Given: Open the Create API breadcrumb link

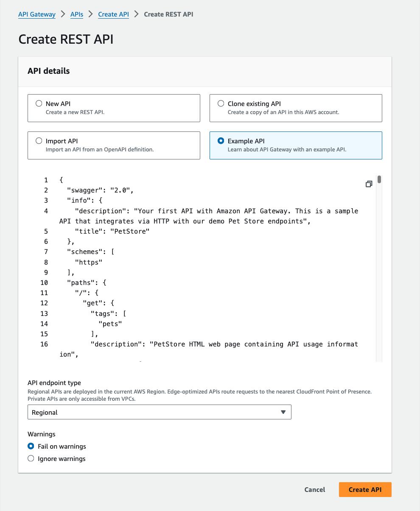Looking at the screenshot, I should [x=113, y=14].
